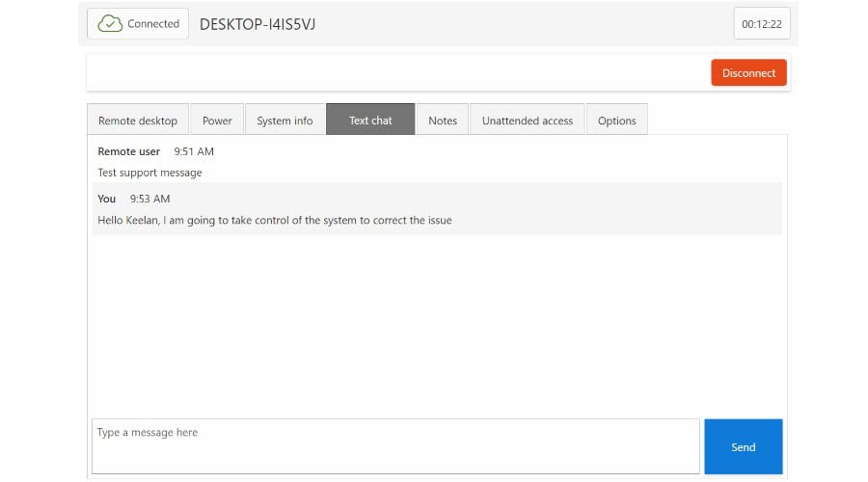868x482 pixels.
Task: Click the cloud checkmark Connected icon
Action: pos(110,24)
